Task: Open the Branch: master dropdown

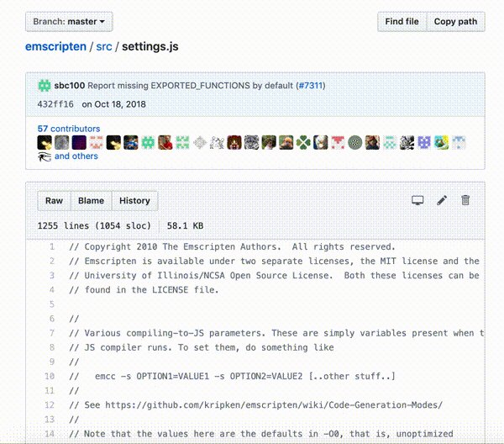Action: (x=69, y=22)
